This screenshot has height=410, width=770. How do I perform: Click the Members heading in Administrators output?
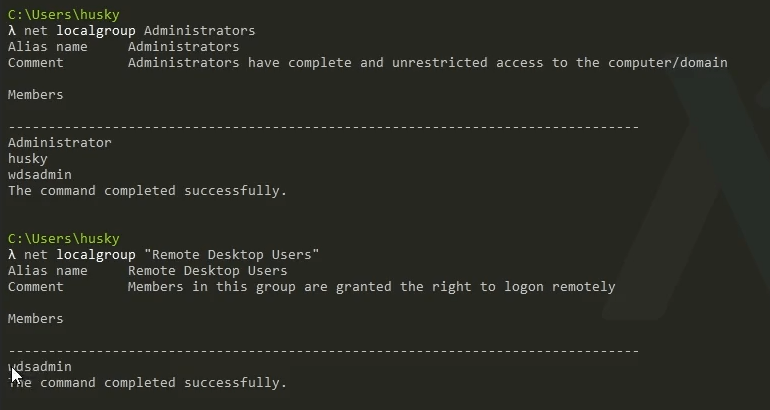(x=35, y=95)
